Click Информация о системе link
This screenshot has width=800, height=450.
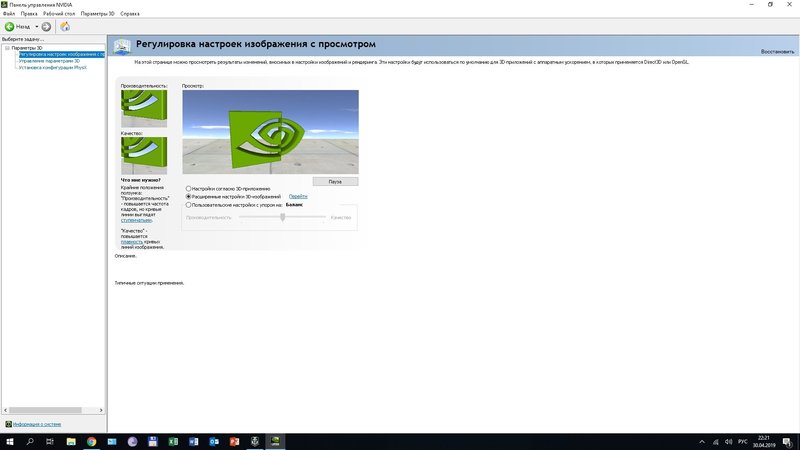(x=37, y=424)
